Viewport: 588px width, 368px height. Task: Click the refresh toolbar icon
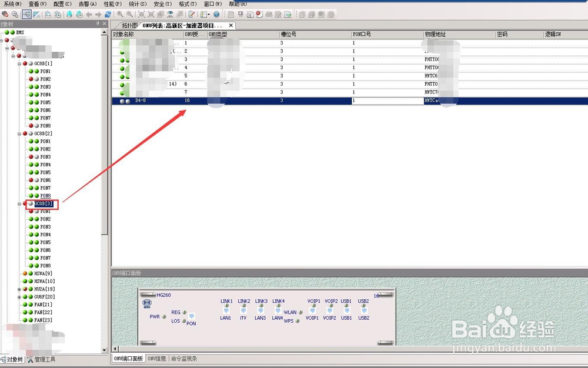(108, 15)
